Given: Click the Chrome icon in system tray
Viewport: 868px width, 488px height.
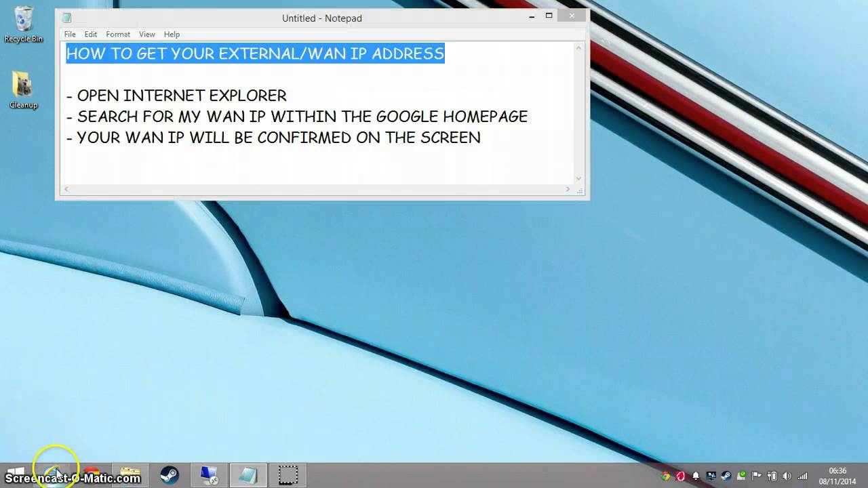Looking at the screenshot, I should click(666, 476).
